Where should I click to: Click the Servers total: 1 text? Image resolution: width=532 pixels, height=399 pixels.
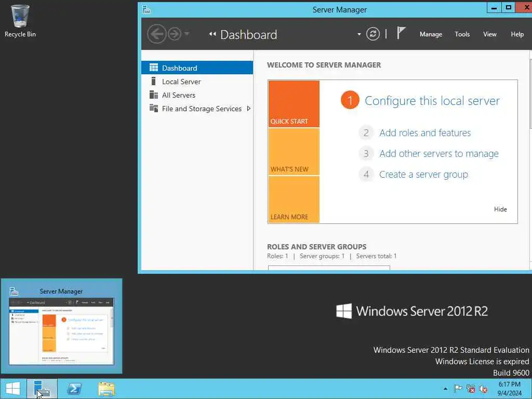(x=376, y=256)
